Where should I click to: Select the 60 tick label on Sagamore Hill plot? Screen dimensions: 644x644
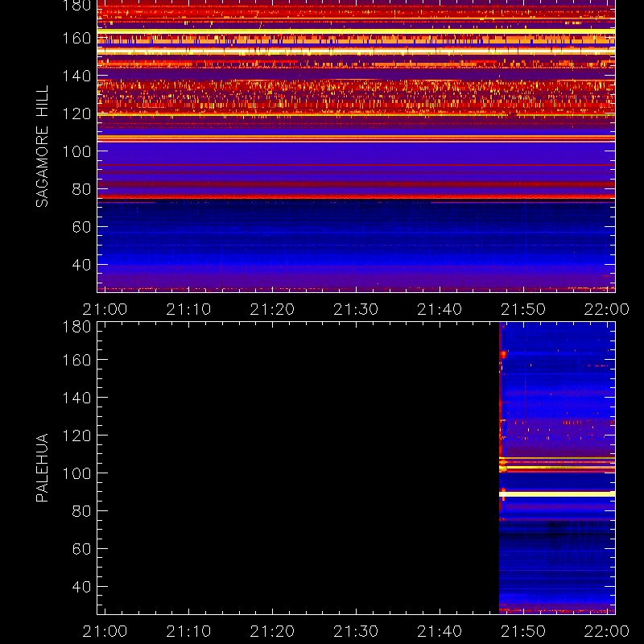[81, 227]
